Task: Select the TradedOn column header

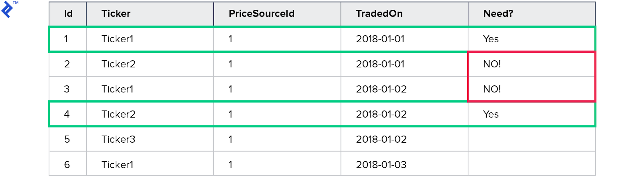Action: [379, 14]
